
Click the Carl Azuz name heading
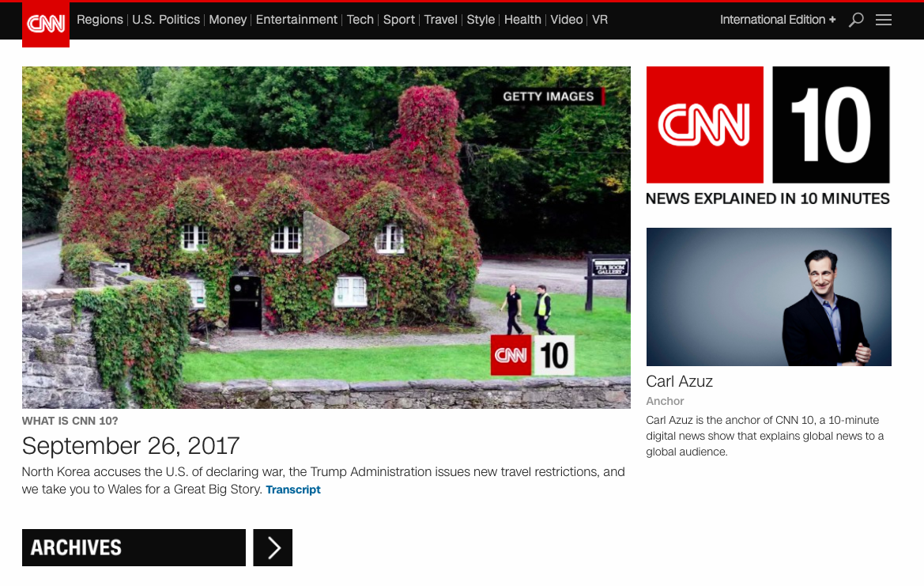(680, 381)
